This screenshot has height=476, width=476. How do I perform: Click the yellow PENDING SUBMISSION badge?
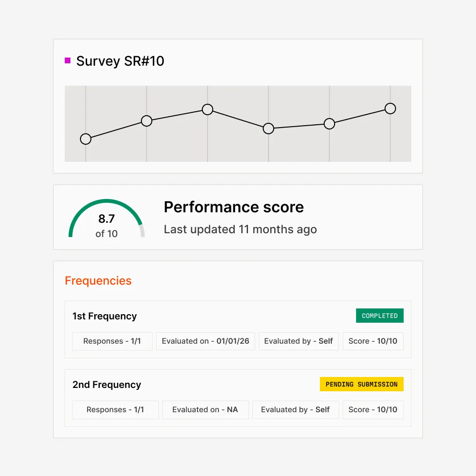click(x=361, y=384)
